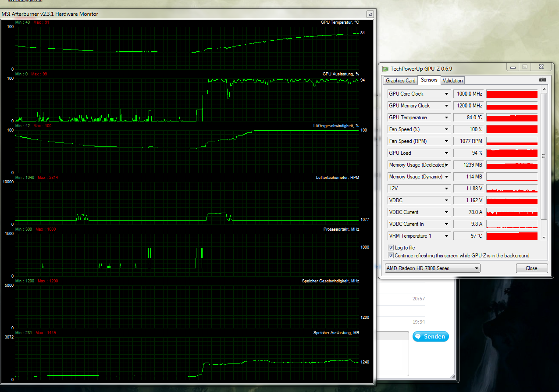Click the GPU-Z title bar app icon
The width and height of the screenshot is (559, 392).
click(385, 68)
